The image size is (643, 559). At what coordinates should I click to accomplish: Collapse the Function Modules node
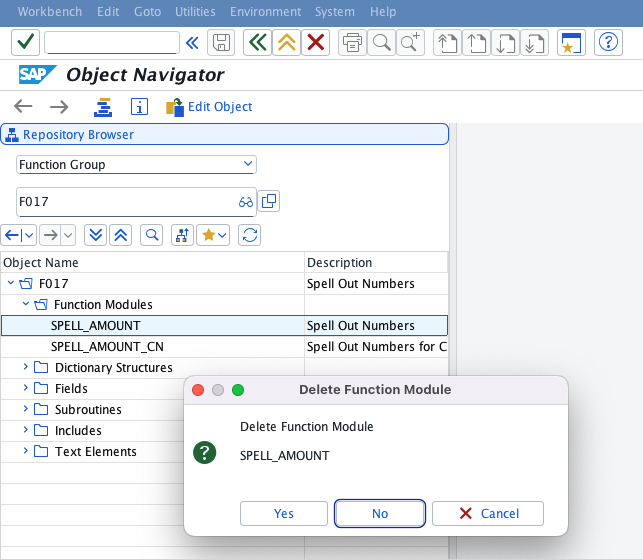coord(26,303)
